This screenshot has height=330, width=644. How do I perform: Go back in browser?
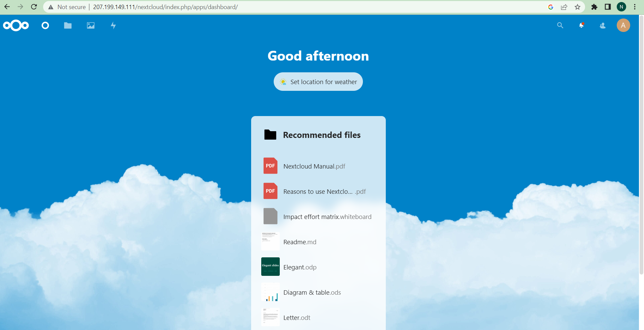coord(7,7)
